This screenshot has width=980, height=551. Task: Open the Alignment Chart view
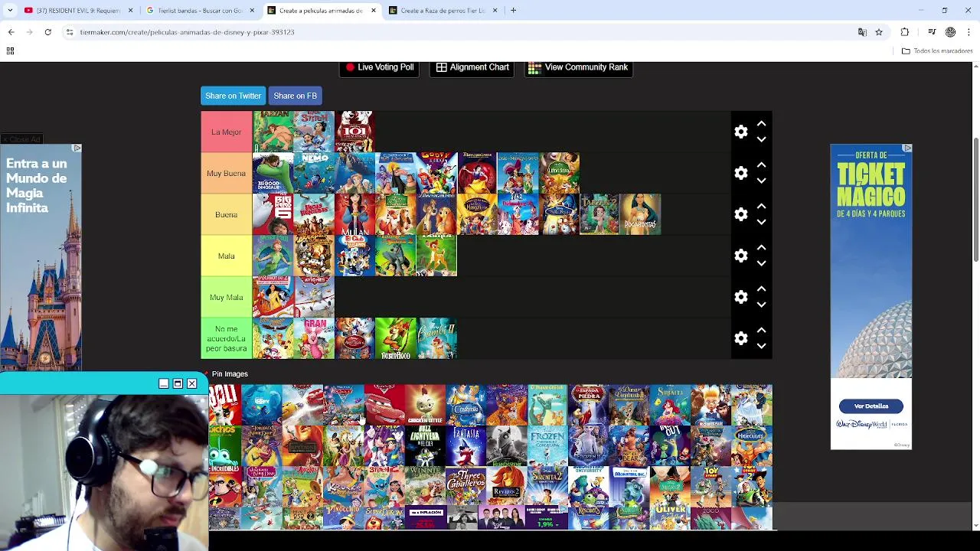[x=472, y=67]
